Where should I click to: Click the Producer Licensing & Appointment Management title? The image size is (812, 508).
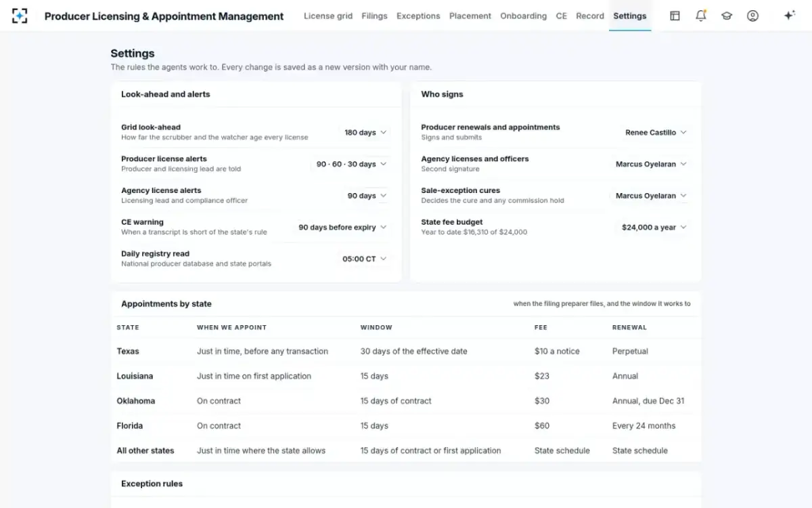click(x=164, y=16)
